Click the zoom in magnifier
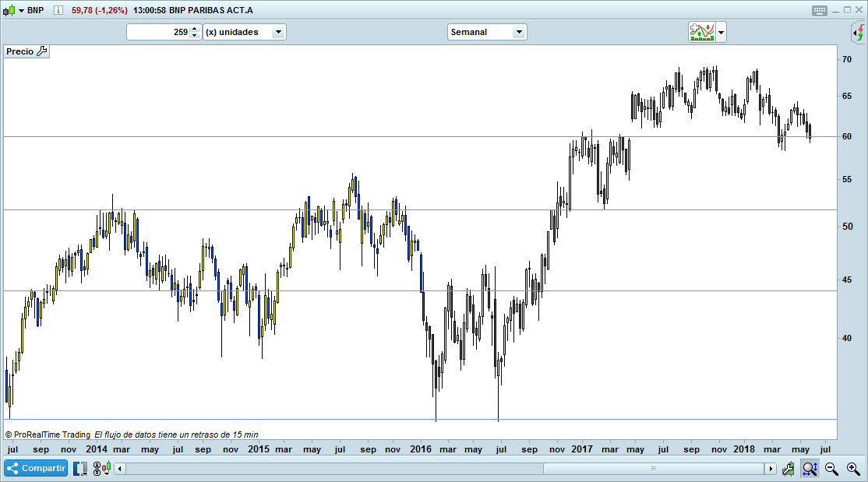This screenshot has width=868, height=482. tap(852, 469)
